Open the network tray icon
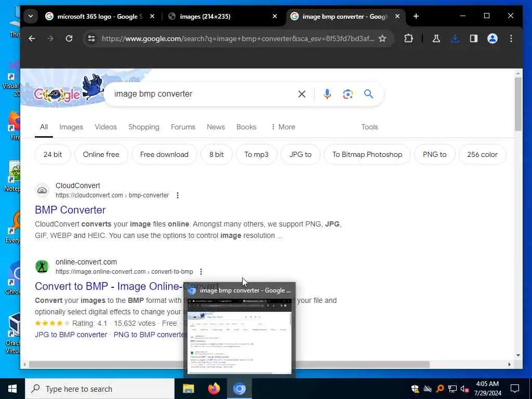532x399 pixels. (x=453, y=389)
